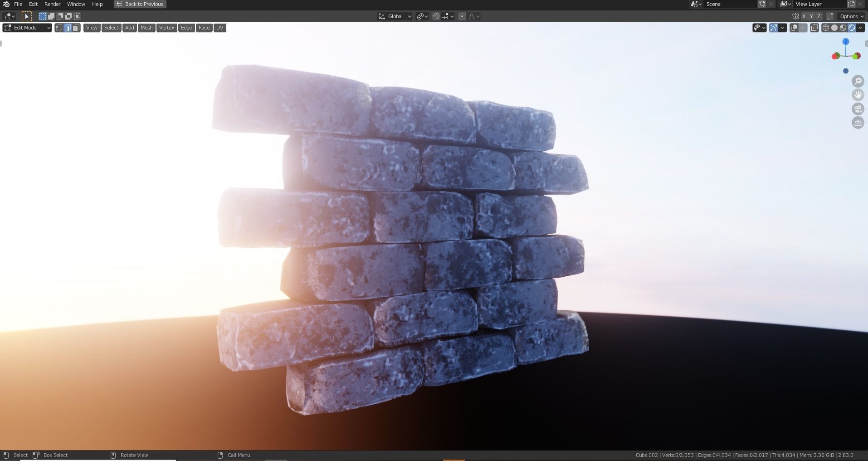Set selection mode to extend selection
This screenshot has height=461, width=868.
[51, 16]
